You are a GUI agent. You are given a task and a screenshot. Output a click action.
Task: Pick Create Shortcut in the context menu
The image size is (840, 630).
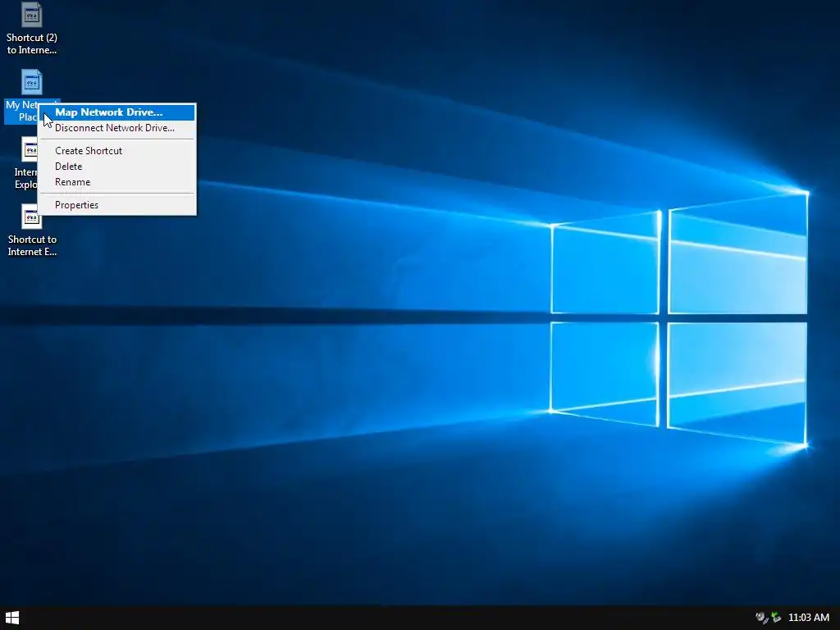[x=116, y=151]
